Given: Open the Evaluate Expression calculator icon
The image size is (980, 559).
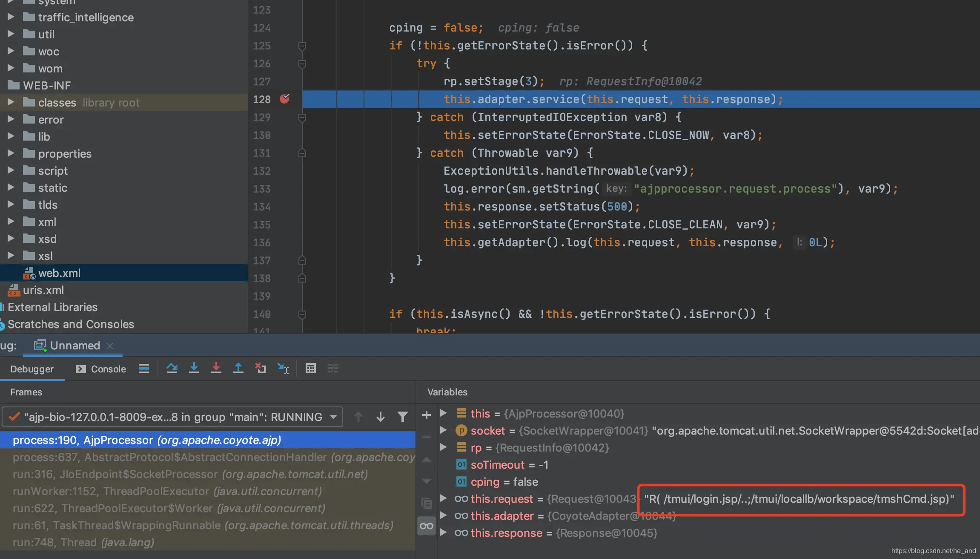Looking at the screenshot, I should 311,368.
